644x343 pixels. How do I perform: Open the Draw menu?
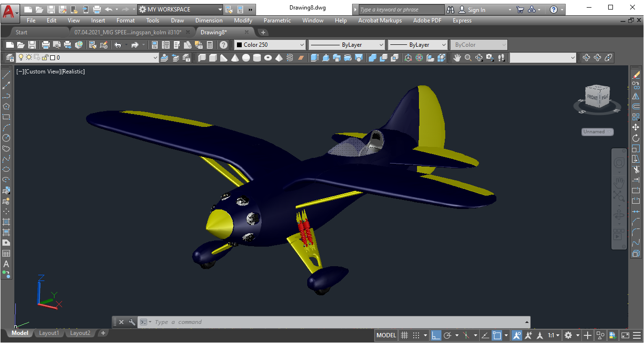coord(177,21)
